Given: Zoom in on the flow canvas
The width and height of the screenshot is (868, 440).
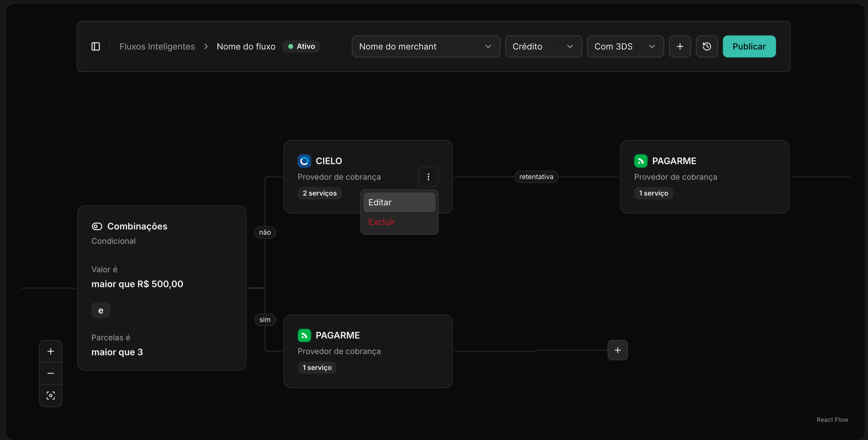Looking at the screenshot, I should pyautogui.click(x=51, y=351).
